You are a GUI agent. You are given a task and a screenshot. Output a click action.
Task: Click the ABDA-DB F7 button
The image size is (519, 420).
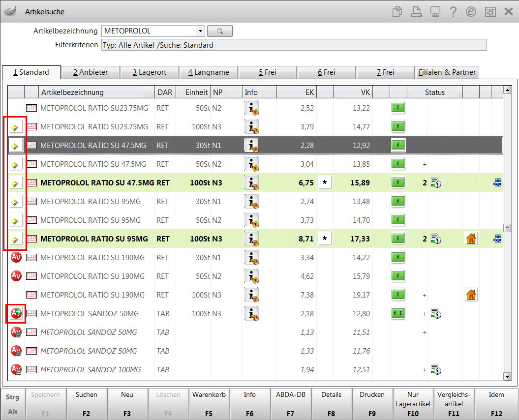(x=291, y=404)
